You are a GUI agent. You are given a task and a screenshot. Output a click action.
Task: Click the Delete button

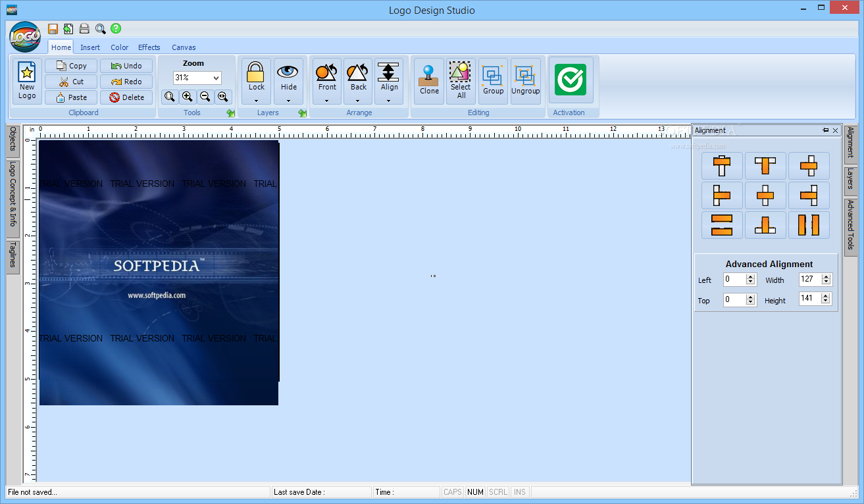126,97
